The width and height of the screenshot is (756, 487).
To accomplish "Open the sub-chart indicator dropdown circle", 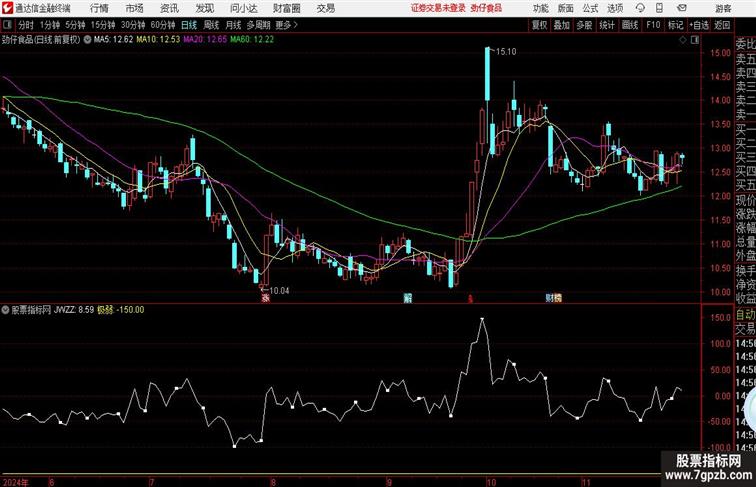I will [x=5, y=310].
